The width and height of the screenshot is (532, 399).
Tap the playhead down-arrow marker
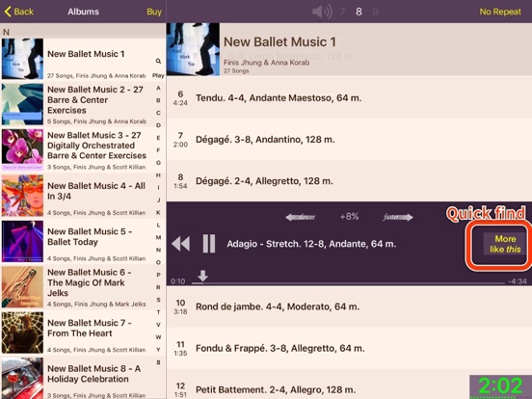(x=203, y=276)
